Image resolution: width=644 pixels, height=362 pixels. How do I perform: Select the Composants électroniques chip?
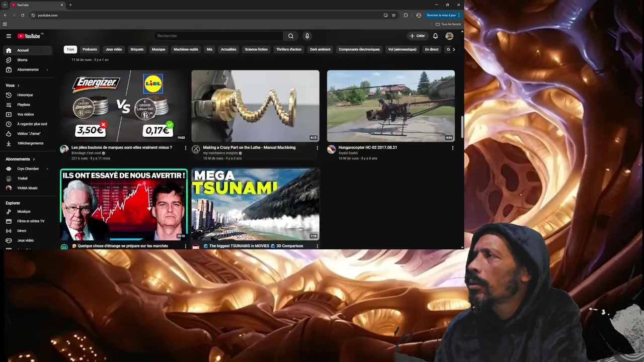click(359, 49)
